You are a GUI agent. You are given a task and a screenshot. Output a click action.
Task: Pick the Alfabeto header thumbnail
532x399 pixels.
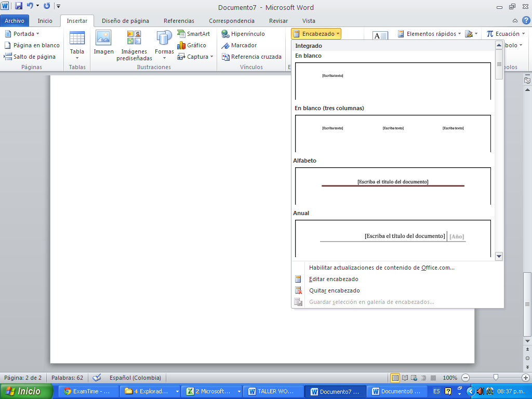coord(393,185)
